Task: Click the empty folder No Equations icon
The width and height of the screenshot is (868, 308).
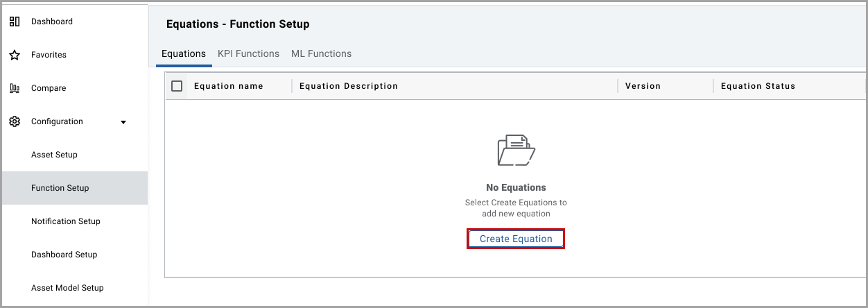Action: coord(516,150)
